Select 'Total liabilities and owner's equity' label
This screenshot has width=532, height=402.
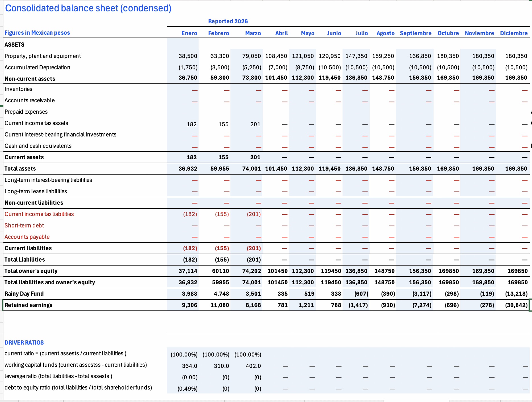(x=50, y=282)
